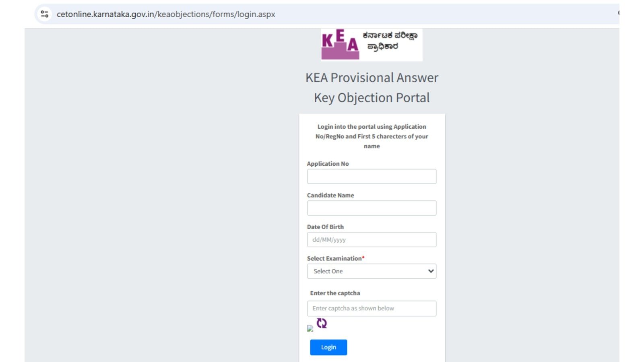Click the login instructions text above the form
Image resolution: width=644 pixels, height=362 pixels.
point(372,136)
